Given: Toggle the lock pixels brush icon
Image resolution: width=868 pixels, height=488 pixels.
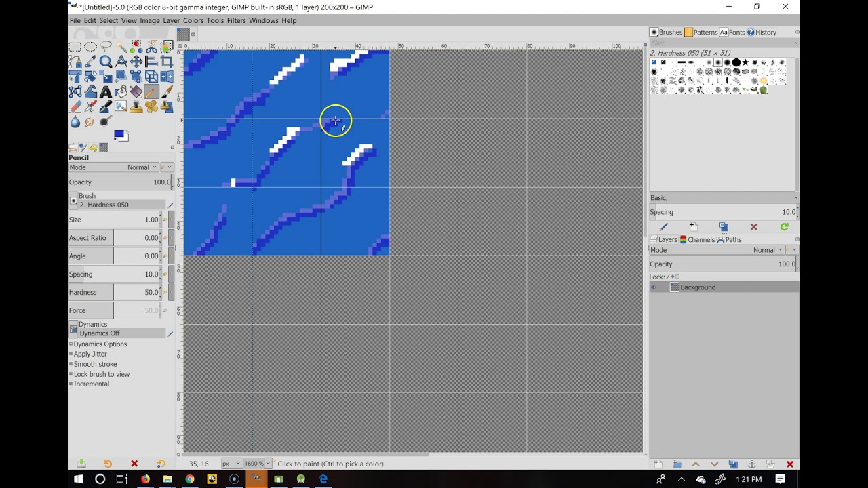Looking at the screenshot, I should (667, 277).
